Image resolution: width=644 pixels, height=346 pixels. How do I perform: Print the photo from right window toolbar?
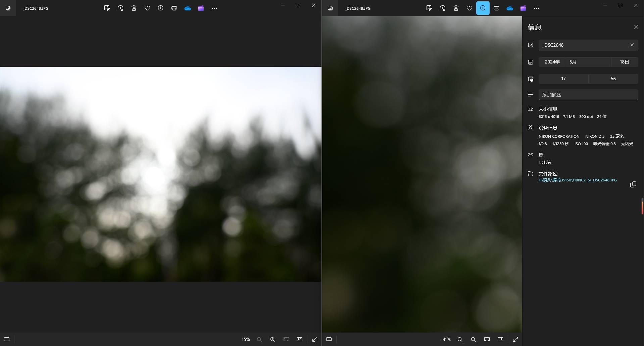point(496,8)
